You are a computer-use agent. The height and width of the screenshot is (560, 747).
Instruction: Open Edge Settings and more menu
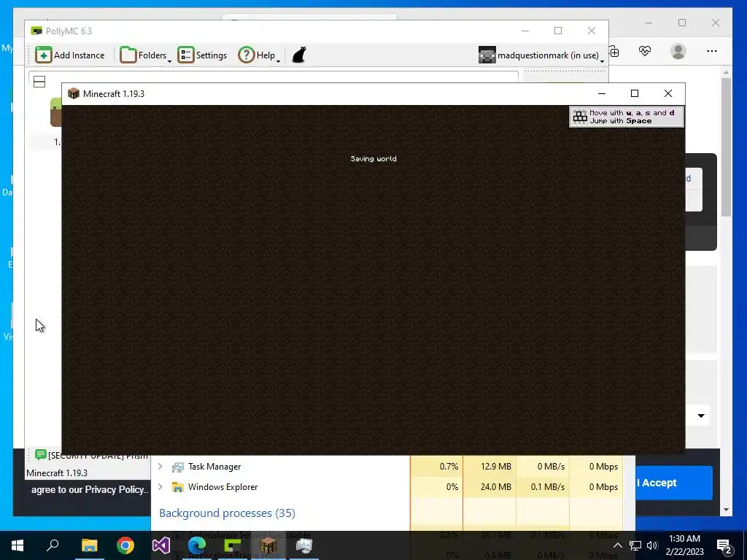[712, 51]
